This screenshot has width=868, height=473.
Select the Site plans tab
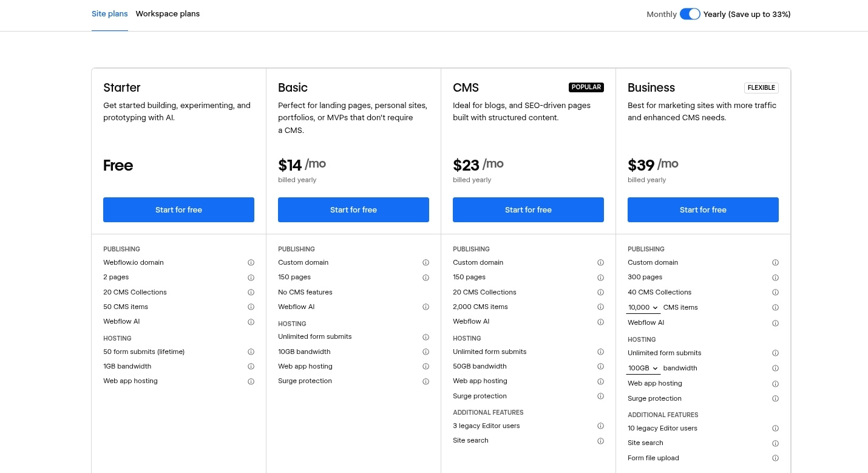(x=109, y=13)
